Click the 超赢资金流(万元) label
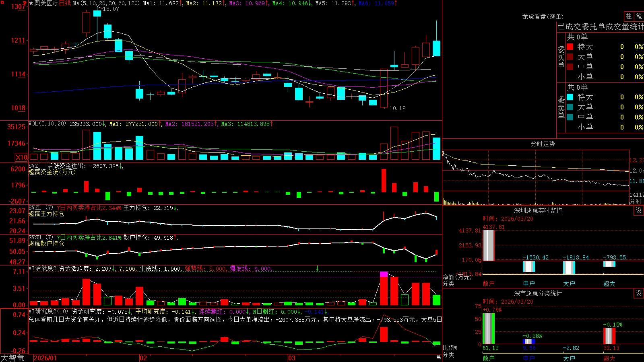The height and width of the screenshot is (362, 644). click(52, 172)
